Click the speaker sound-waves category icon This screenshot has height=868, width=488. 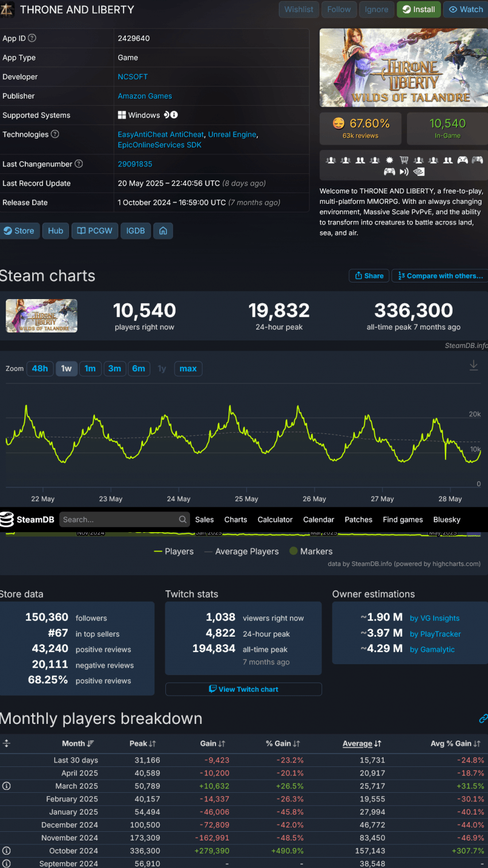(x=404, y=171)
